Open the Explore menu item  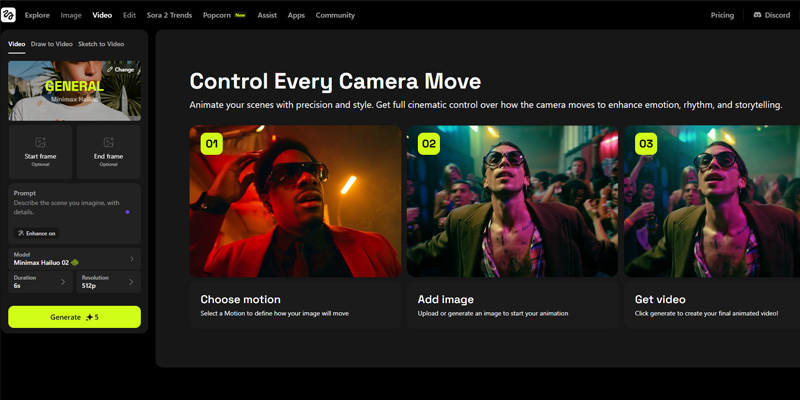coord(37,15)
